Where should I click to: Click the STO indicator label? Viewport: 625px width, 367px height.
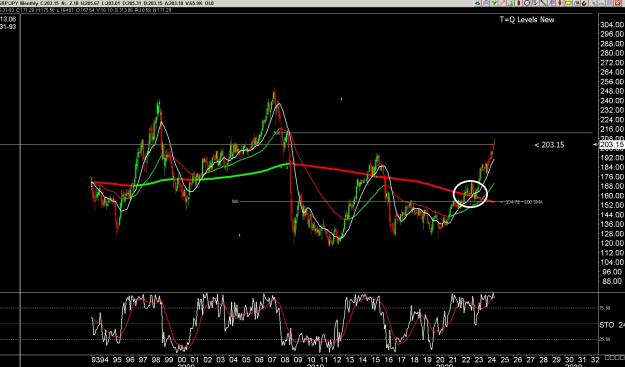coord(607,325)
